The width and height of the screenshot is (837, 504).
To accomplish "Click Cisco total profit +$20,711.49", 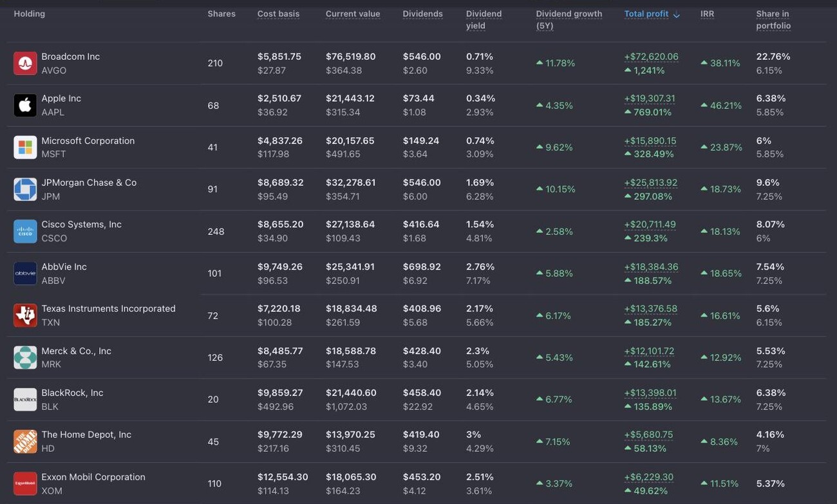I will pos(650,225).
